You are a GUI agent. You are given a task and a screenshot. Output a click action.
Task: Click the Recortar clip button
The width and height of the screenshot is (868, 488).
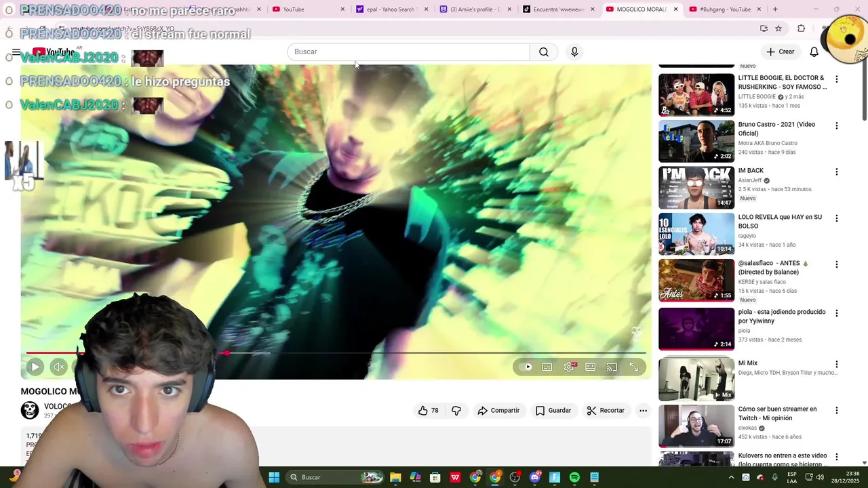(606, 410)
